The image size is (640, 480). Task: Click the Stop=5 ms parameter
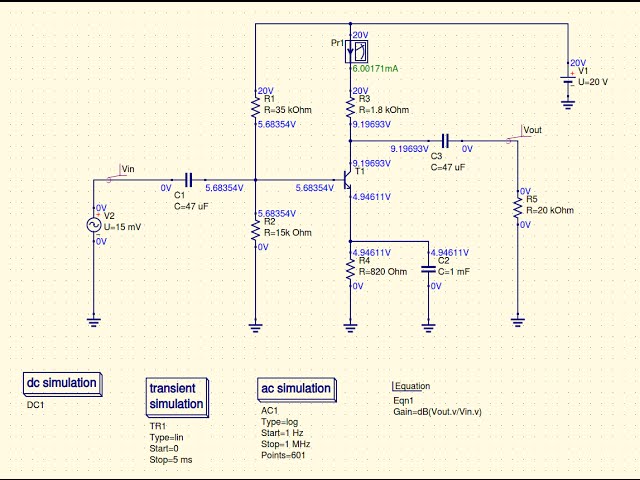(x=171, y=460)
